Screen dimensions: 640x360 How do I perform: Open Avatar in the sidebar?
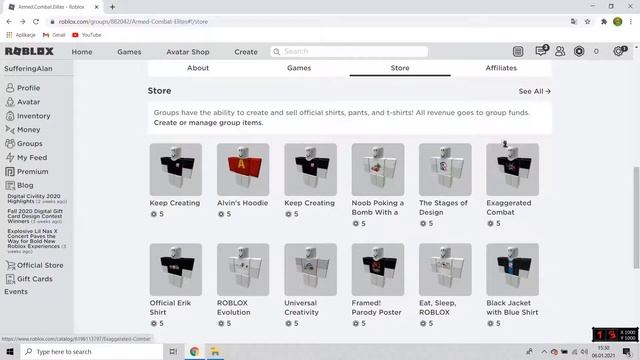pyautogui.click(x=23, y=102)
